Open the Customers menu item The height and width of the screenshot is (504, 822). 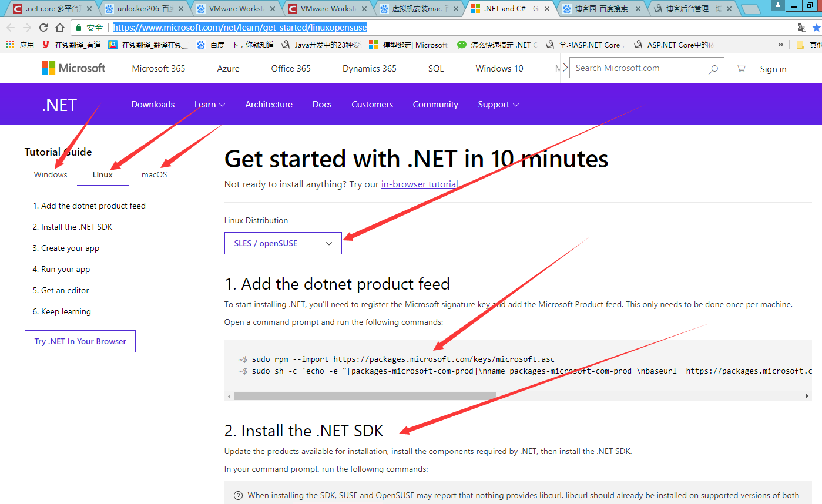(373, 105)
